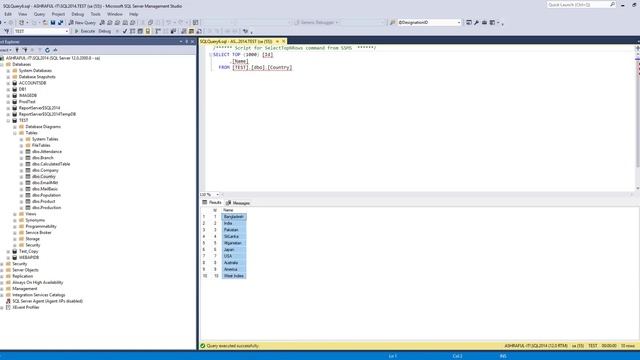The image size is (640, 360).
Task: Parse the query with the checkmark icon
Action: [x=124, y=31]
